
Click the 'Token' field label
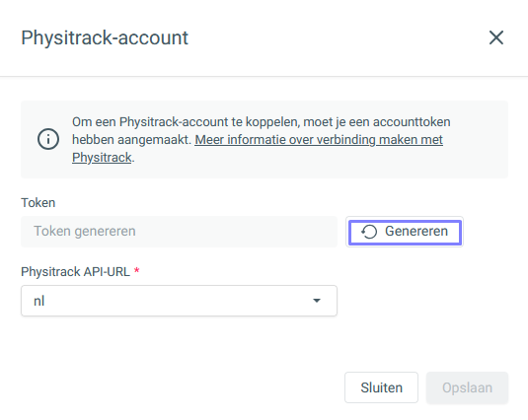38,203
